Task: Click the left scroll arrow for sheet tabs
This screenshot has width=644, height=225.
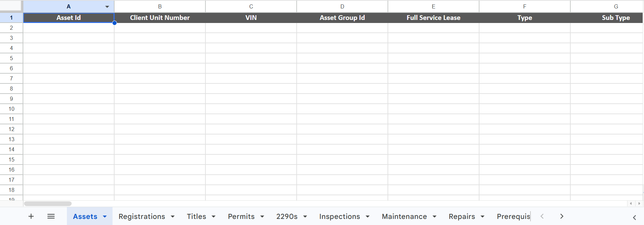Action: 542,216
